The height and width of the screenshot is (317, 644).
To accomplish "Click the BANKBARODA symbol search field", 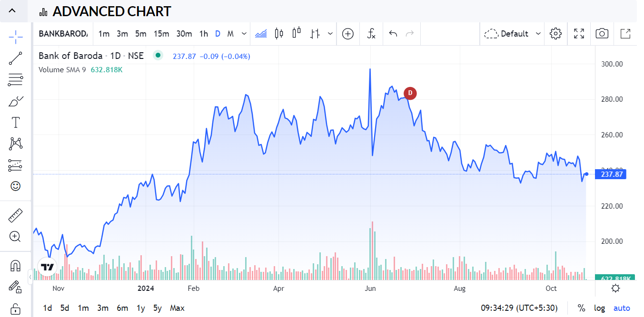I will (x=63, y=34).
